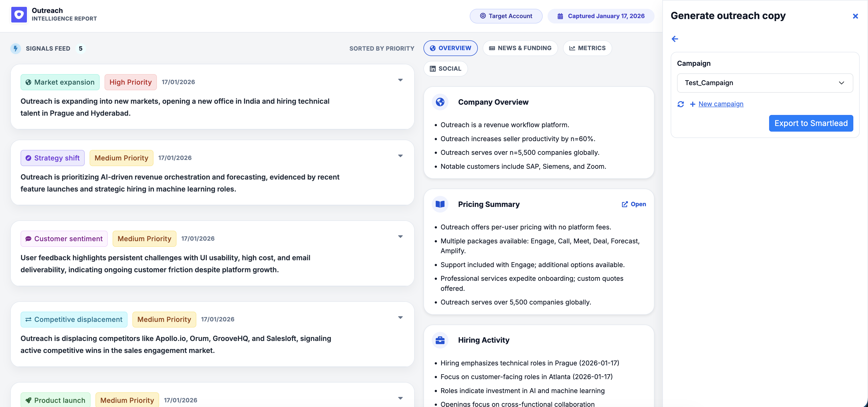The height and width of the screenshot is (407, 868).
Task: Expand the High Priority Market expansion signal card
Action: click(400, 80)
